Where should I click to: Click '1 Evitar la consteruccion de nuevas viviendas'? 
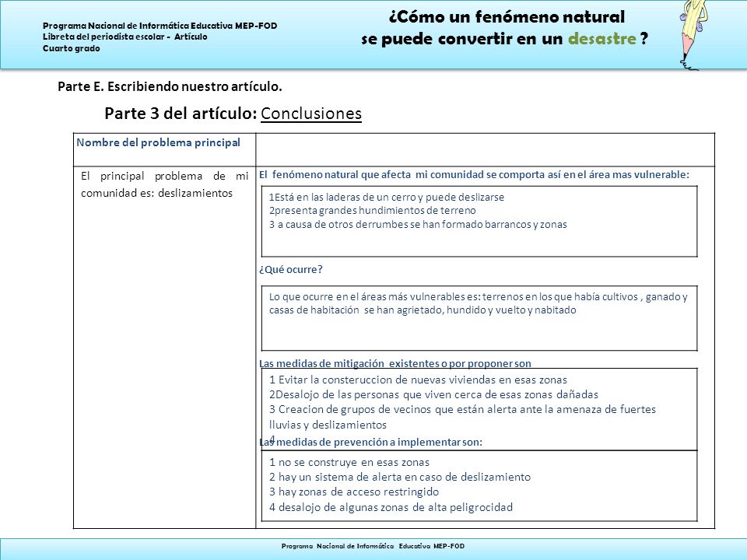418,380
